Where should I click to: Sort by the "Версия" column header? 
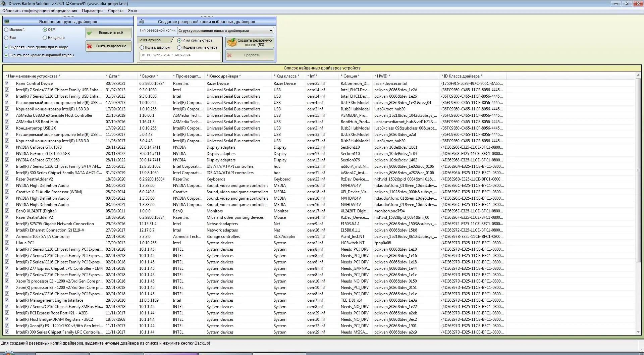pos(154,76)
